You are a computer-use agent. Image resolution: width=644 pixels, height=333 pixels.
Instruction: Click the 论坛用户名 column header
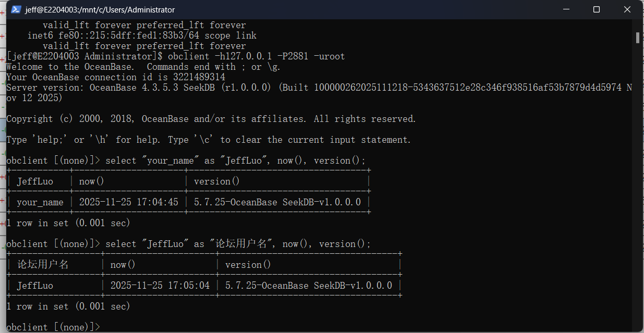tap(43, 265)
